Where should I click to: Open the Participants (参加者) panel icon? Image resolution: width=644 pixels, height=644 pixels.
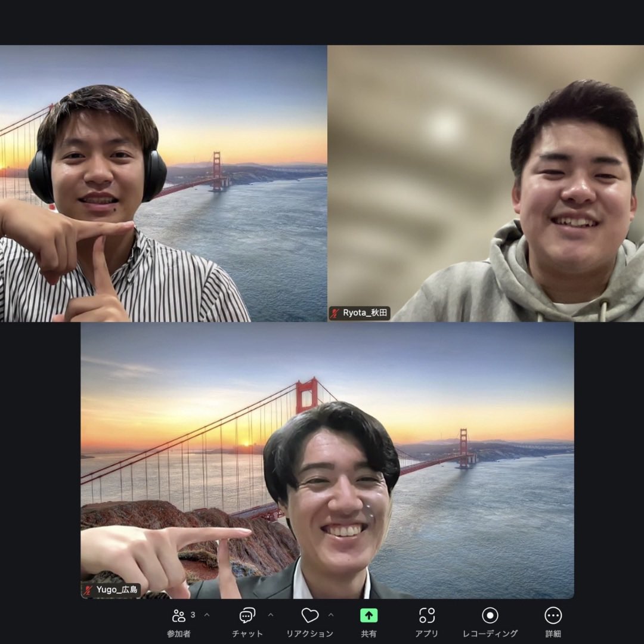pos(179,615)
